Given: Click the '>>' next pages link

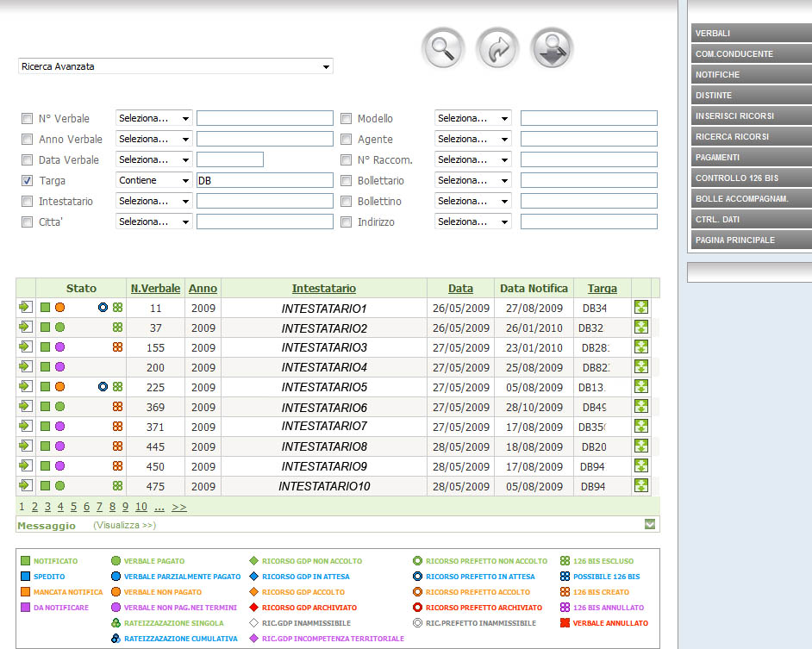Looking at the screenshot, I should 179,507.
